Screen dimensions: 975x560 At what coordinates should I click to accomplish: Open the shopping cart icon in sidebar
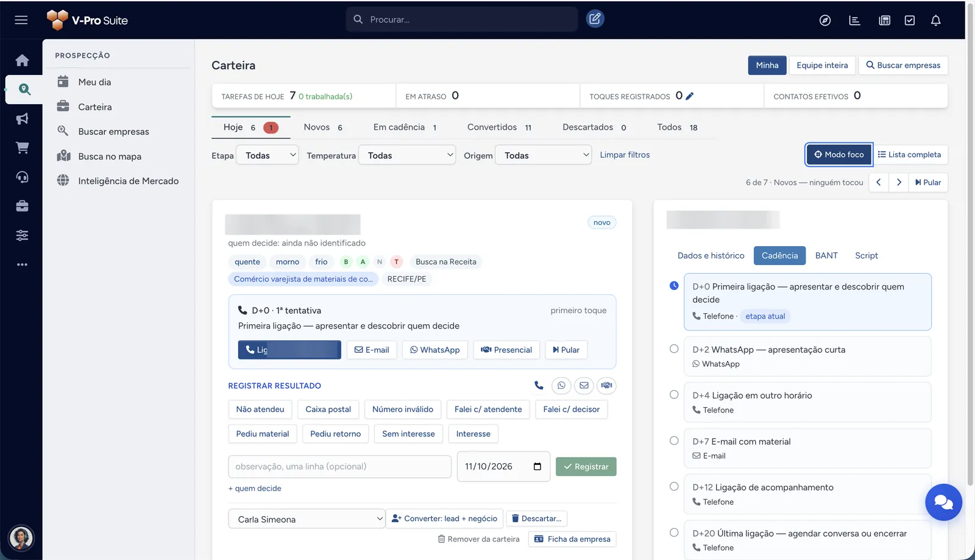[22, 148]
